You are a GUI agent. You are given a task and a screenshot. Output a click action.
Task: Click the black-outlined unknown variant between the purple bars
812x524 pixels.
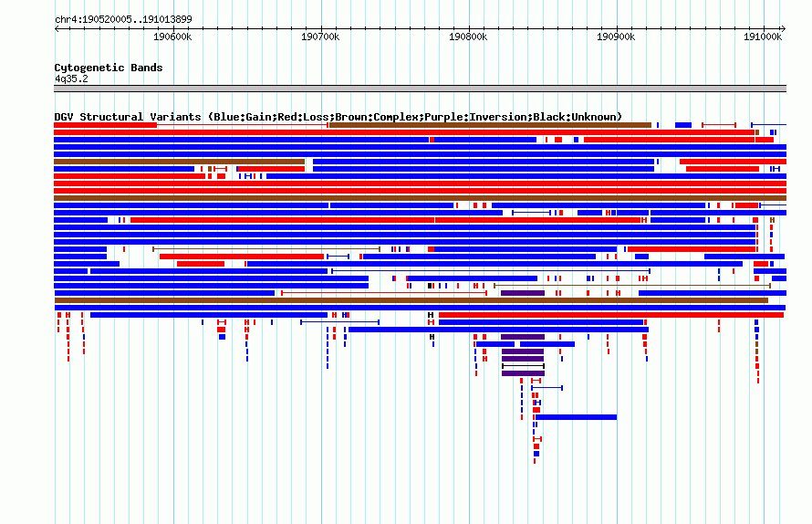click(523, 366)
